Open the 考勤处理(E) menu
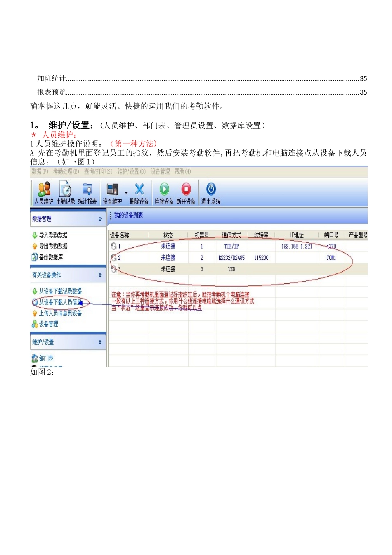Screen dimensions: 392x555 pyautogui.click(x=66, y=171)
